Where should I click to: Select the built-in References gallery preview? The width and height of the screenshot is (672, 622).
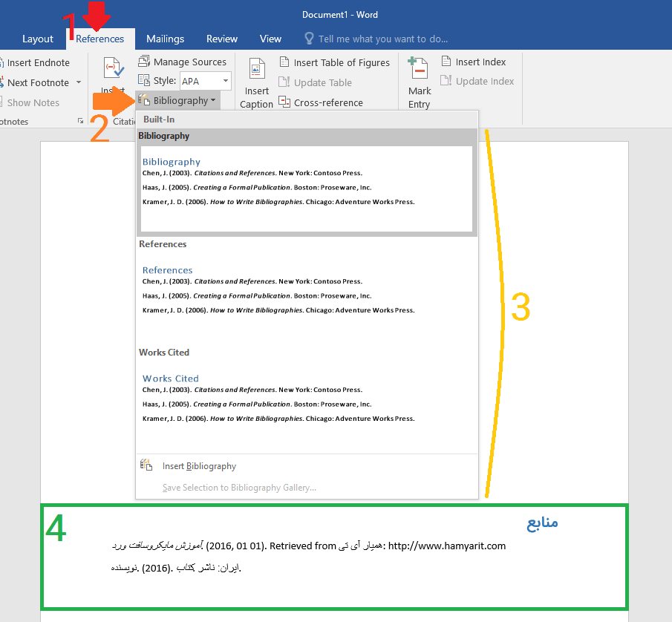(307, 296)
